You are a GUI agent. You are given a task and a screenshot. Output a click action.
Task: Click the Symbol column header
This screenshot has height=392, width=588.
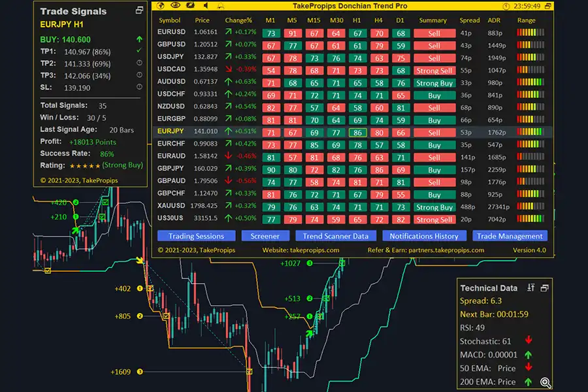click(169, 20)
